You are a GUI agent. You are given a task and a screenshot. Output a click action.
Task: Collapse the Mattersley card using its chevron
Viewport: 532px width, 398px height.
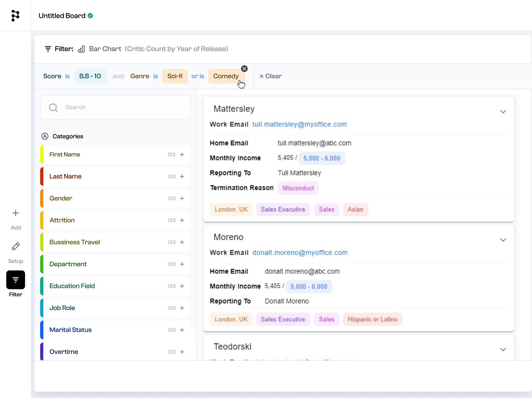click(503, 111)
